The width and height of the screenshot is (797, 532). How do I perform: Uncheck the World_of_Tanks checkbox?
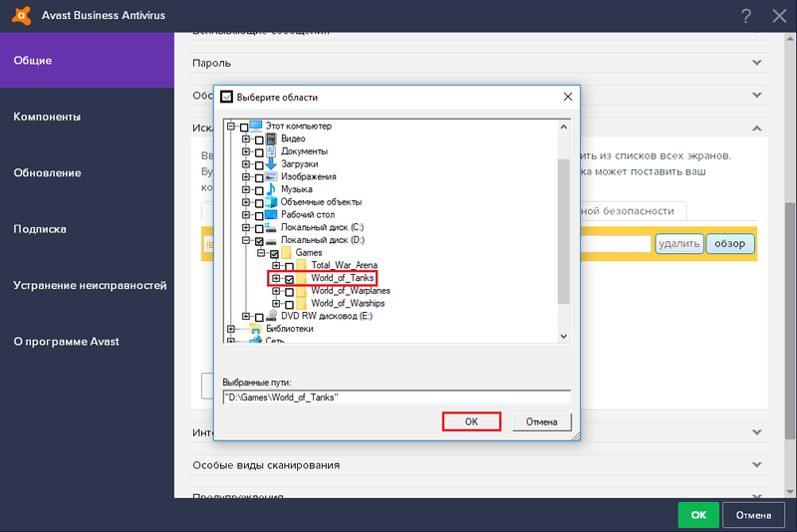[289, 279]
